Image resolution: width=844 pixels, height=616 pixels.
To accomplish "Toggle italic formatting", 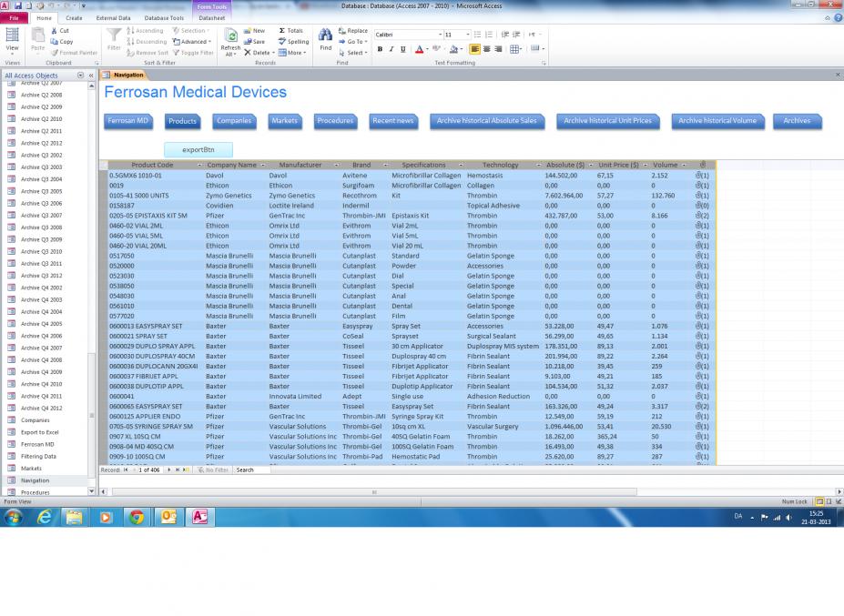I will tap(391, 49).
